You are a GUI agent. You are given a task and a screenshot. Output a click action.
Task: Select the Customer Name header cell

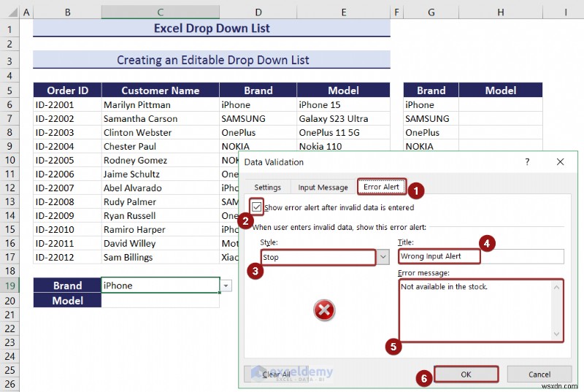pyautogui.click(x=160, y=91)
